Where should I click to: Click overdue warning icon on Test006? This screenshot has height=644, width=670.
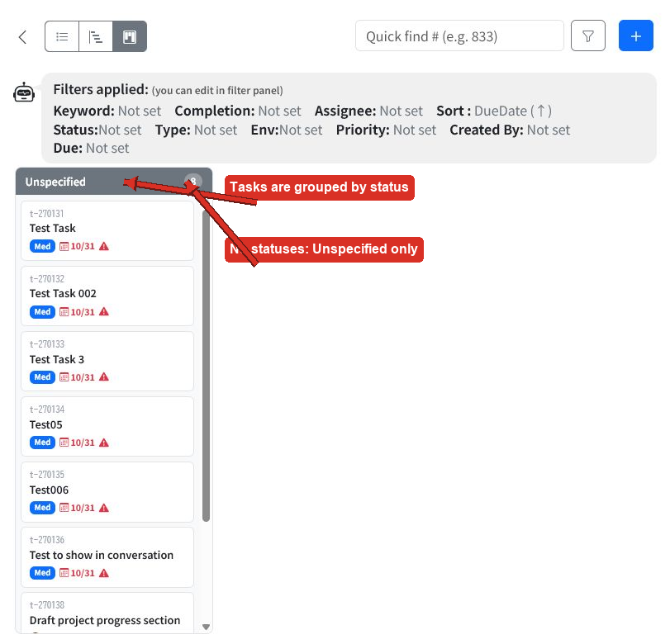[104, 508]
